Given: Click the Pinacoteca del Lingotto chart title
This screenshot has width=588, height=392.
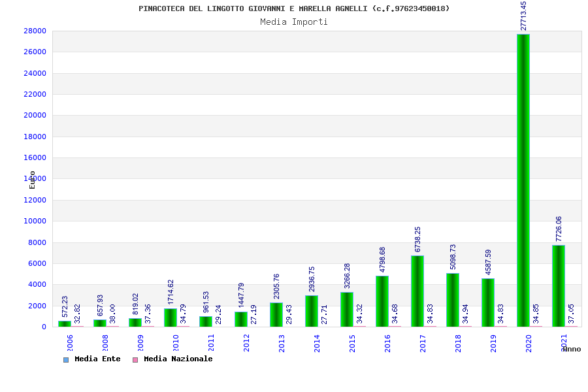Looking at the screenshot, I should click(294, 8).
